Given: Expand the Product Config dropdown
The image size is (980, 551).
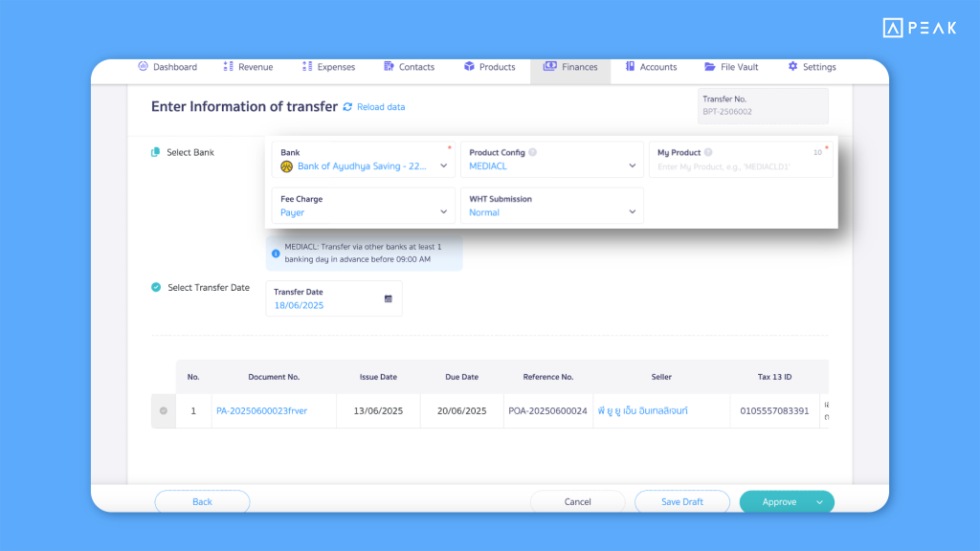Looking at the screenshot, I should [x=632, y=165].
